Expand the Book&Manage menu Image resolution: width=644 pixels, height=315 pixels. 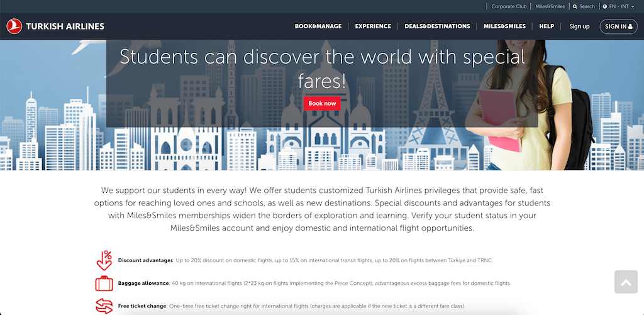pyautogui.click(x=318, y=26)
